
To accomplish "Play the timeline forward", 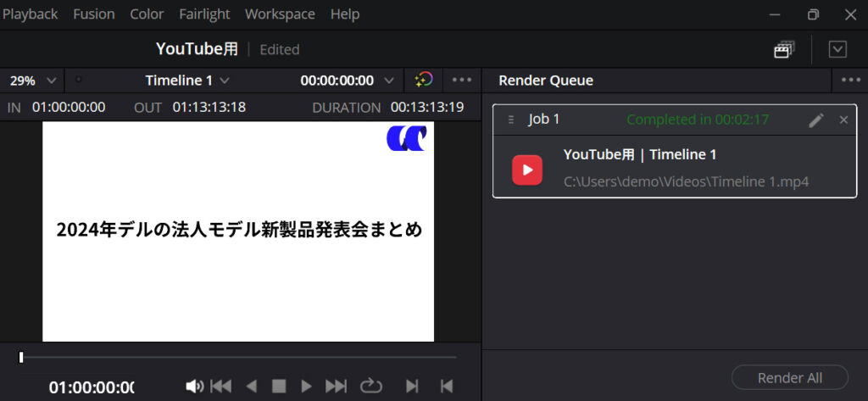I will [x=307, y=387].
